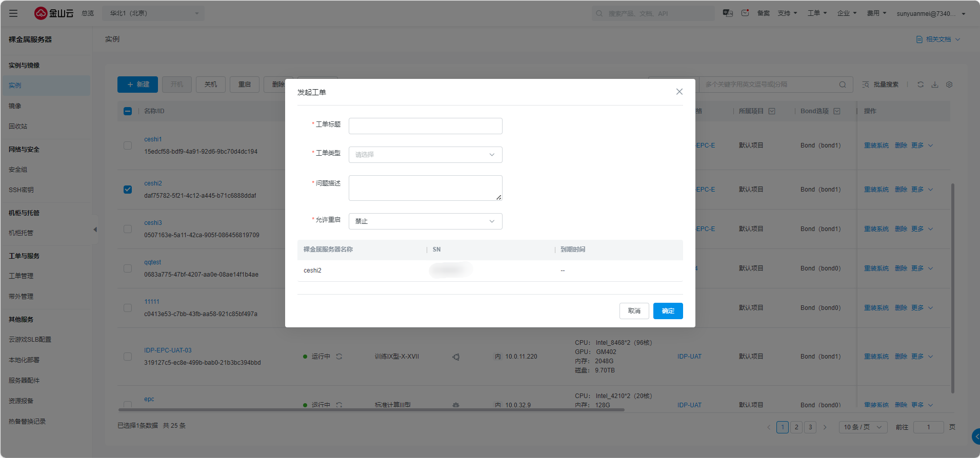The height and width of the screenshot is (458, 980).
Task: Collapse the left sidebar arrow
Action: (x=95, y=230)
